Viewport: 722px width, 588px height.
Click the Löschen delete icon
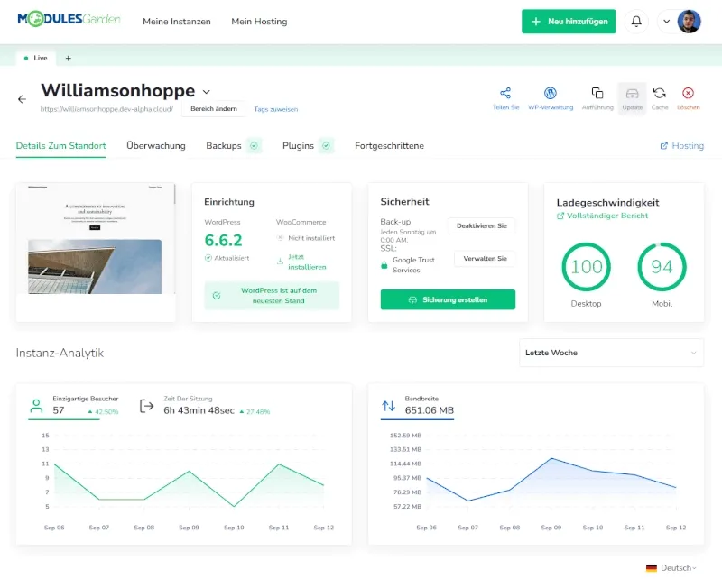click(688, 93)
